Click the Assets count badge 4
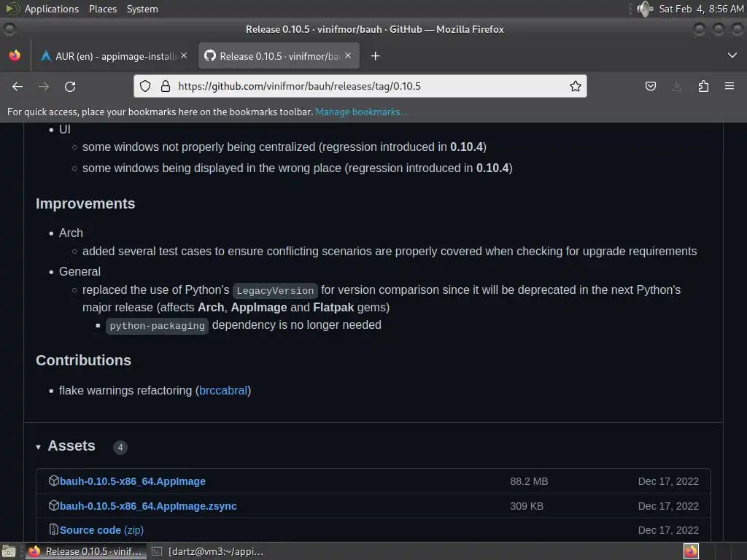Screen dimensions: 747x560 (120, 448)
